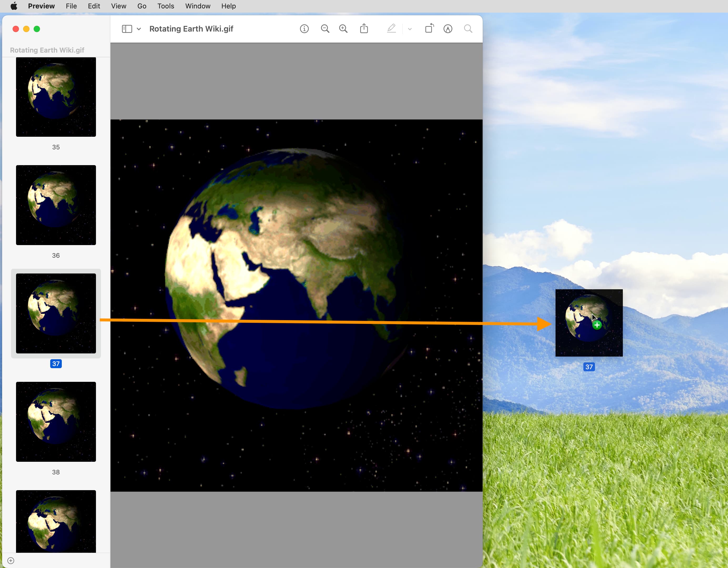Expand the sidebar view options chevron
Image resolution: width=728 pixels, height=568 pixels.
[x=139, y=29]
